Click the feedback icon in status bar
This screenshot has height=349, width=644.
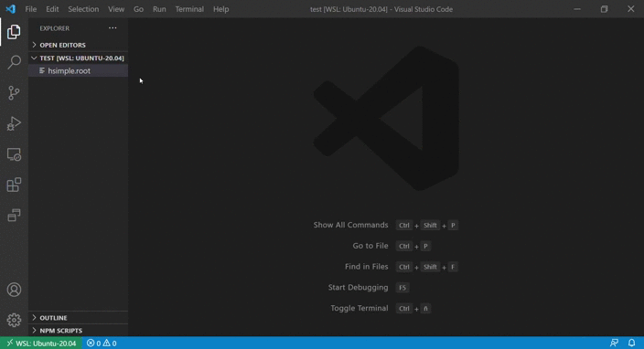coord(614,343)
